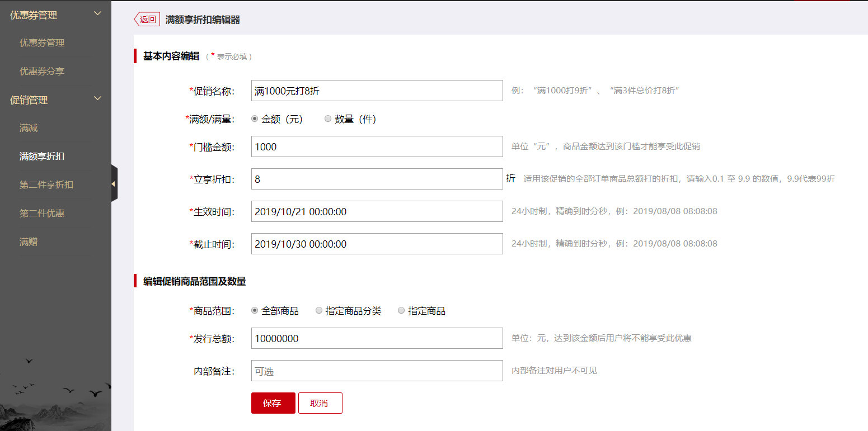Screen dimensions: 868x431
Task: Choose the 指定商品 radio option
Action: click(401, 311)
